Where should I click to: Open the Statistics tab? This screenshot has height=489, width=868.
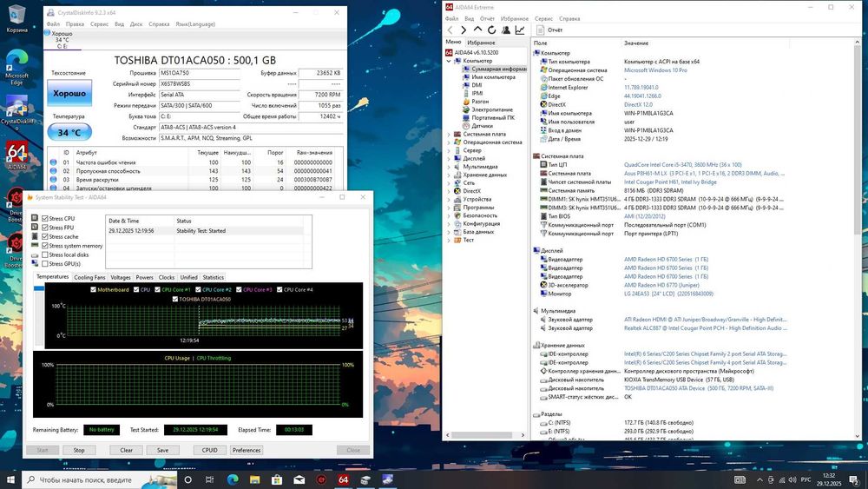(x=214, y=277)
